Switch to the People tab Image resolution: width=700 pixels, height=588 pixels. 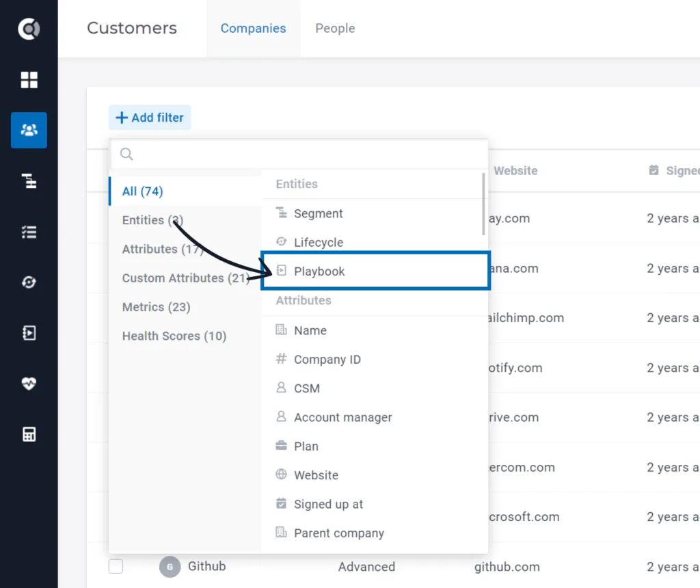[335, 28]
